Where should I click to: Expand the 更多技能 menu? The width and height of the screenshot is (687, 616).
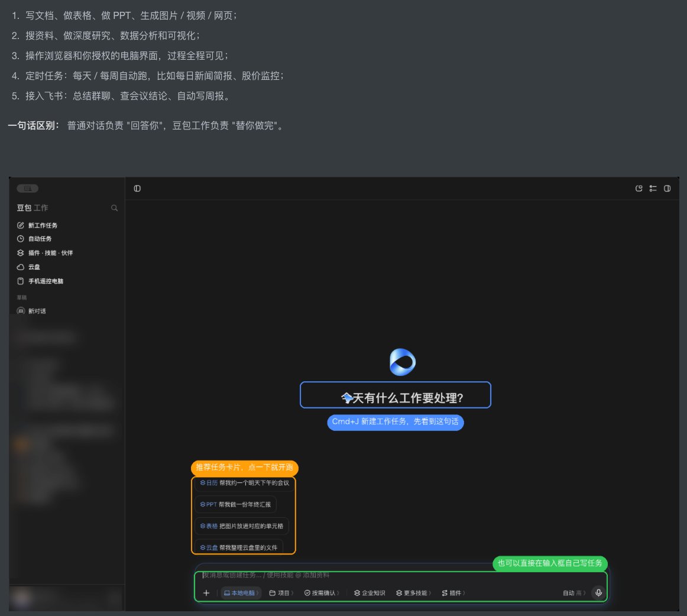[x=414, y=593]
